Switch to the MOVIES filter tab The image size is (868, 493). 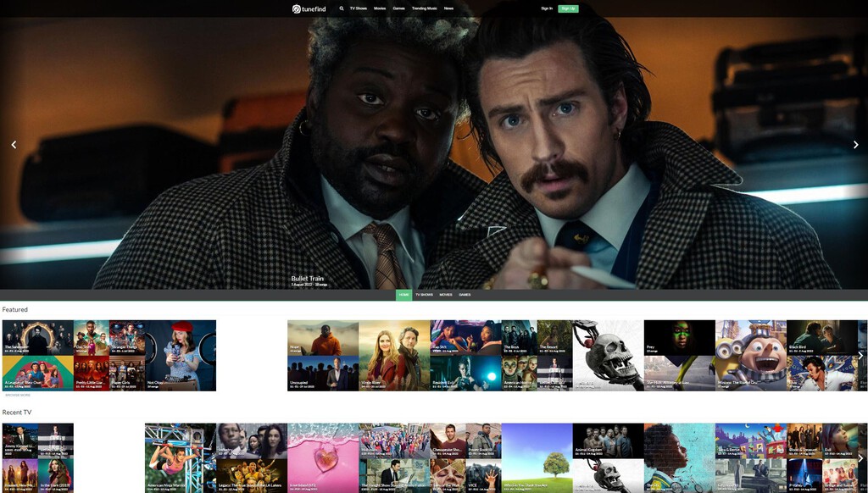click(x=445, y=295)
